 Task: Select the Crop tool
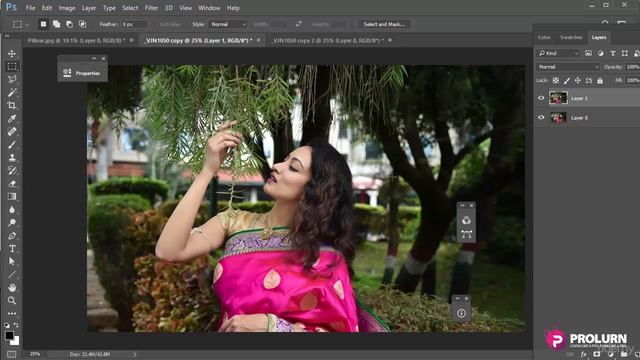pyautogui.click(x=12, y=105)
